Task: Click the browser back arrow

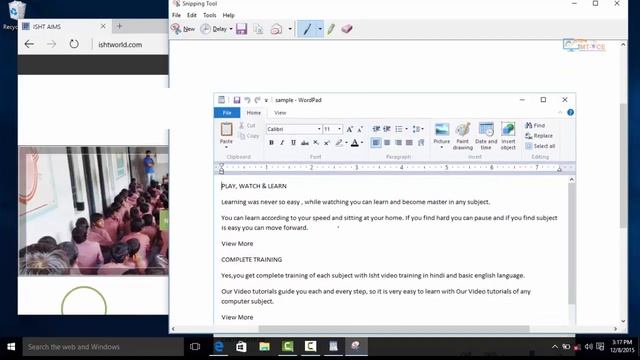Action: pyautogui.click(x=29, y=44)
